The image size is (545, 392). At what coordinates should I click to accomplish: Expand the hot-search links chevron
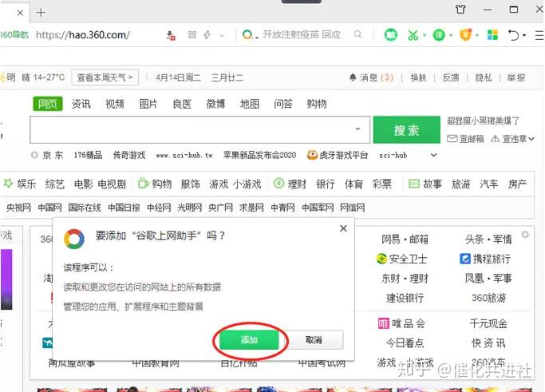pos(433,155)
